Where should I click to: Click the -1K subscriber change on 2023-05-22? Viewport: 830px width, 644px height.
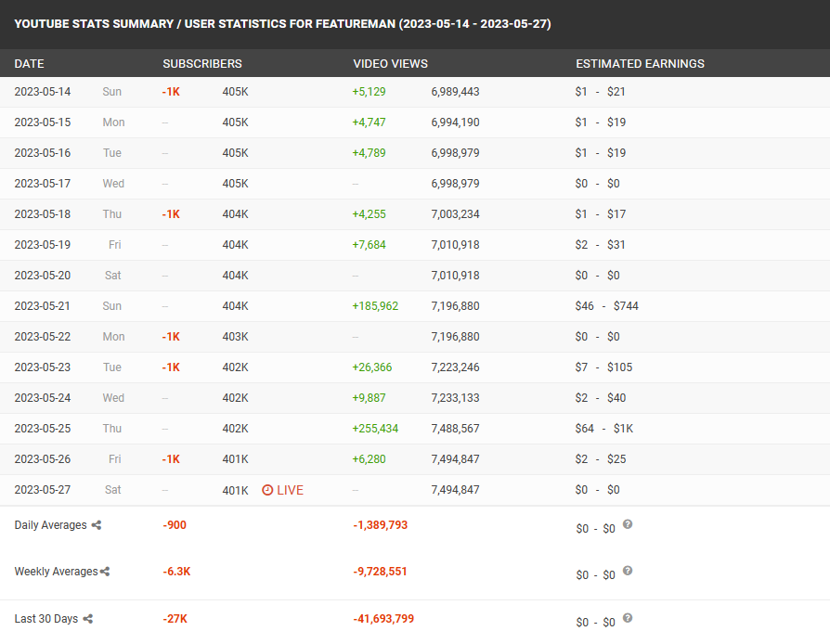coord(171,337)
